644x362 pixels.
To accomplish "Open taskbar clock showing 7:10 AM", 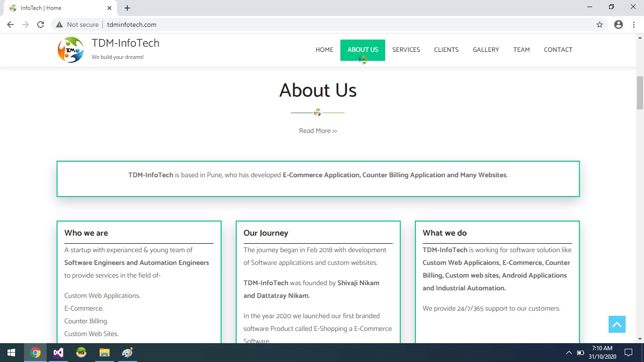I will click(x=602, y=353).
